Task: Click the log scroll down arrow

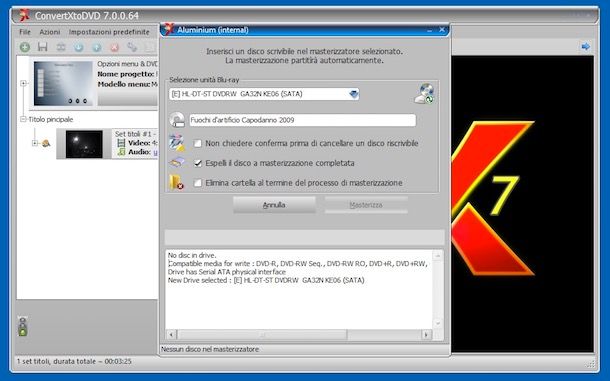Action: click(438, 324)
